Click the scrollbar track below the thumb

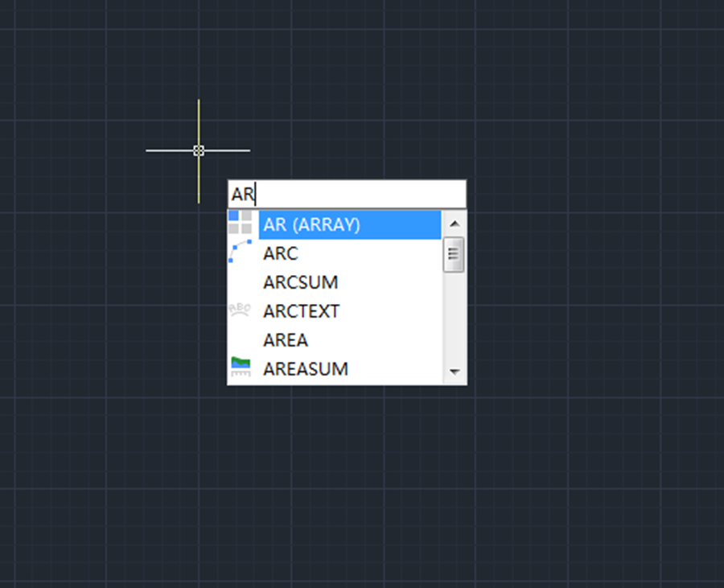coord(455,322)
